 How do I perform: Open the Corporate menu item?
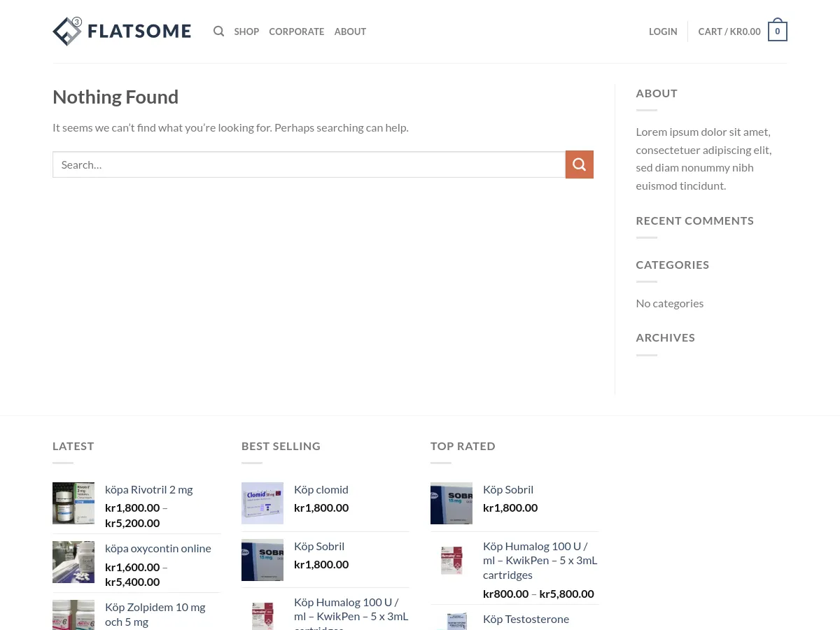tap(297, 31)
